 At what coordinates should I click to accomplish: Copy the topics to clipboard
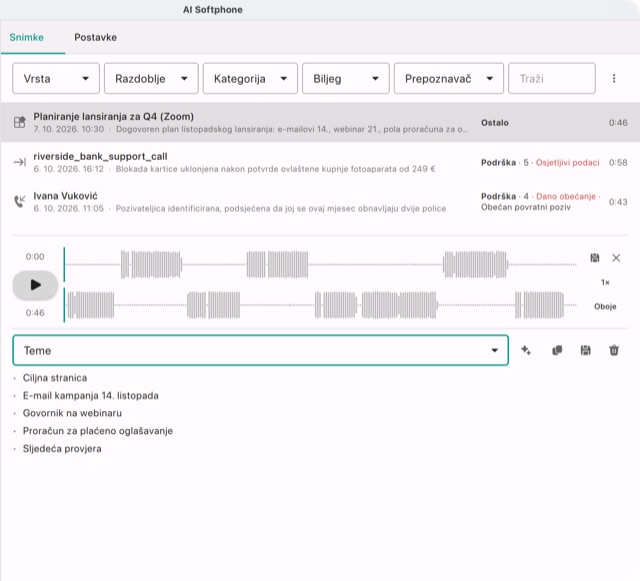coord(557,350)
